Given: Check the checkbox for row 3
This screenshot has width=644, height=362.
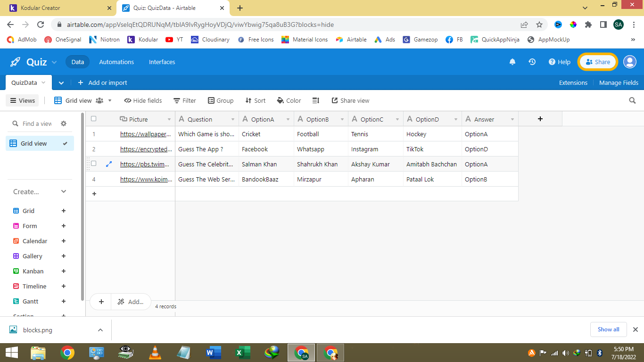Looking at the screenshot, I should (93, 164).
